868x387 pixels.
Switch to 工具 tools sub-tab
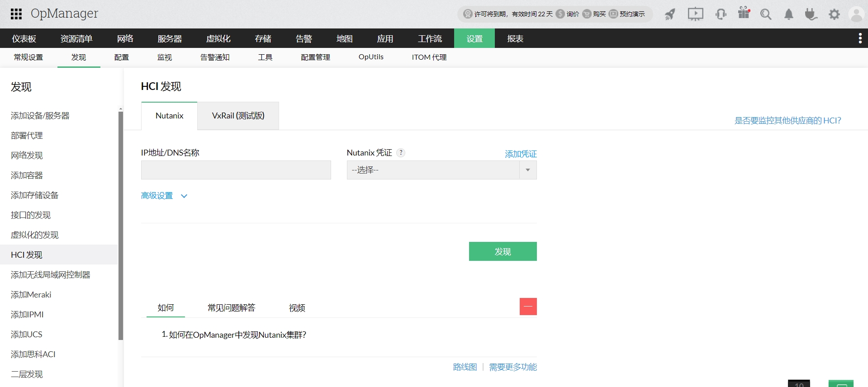click(265, 57)
